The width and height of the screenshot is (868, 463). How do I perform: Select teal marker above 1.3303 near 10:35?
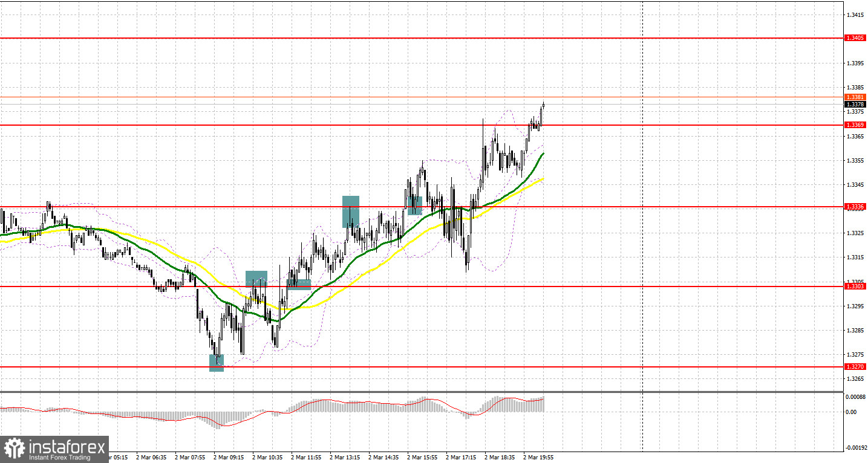point(256,279)
